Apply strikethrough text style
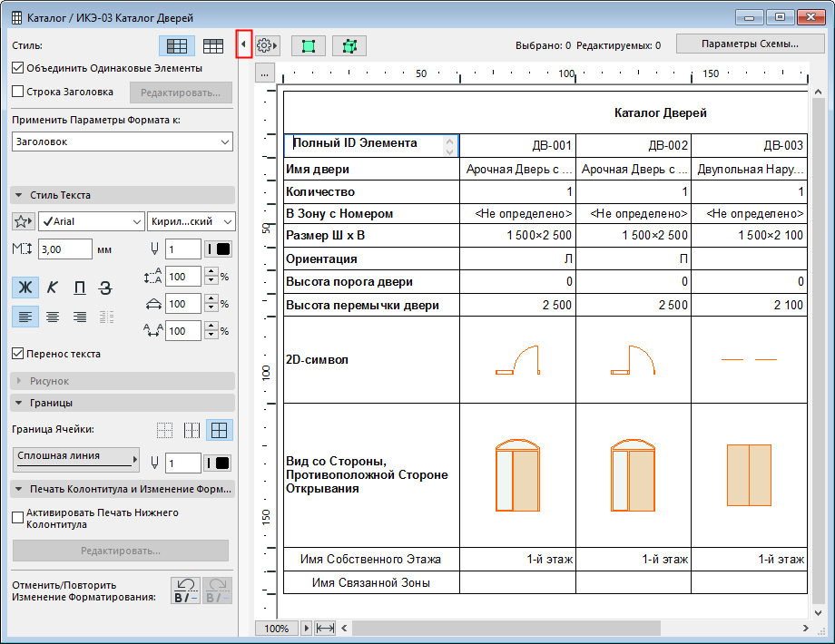 point(105,288)
